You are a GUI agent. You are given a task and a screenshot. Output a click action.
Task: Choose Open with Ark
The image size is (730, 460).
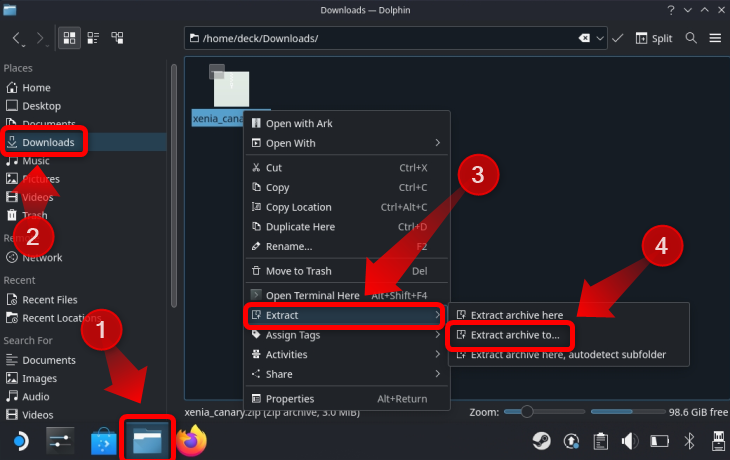pos(347,123)
